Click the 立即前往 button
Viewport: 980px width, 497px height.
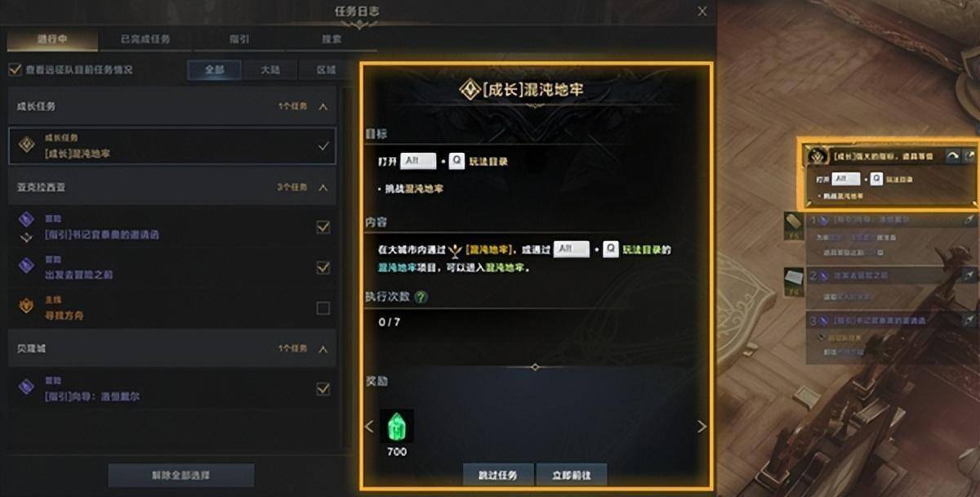coord(572,475)
